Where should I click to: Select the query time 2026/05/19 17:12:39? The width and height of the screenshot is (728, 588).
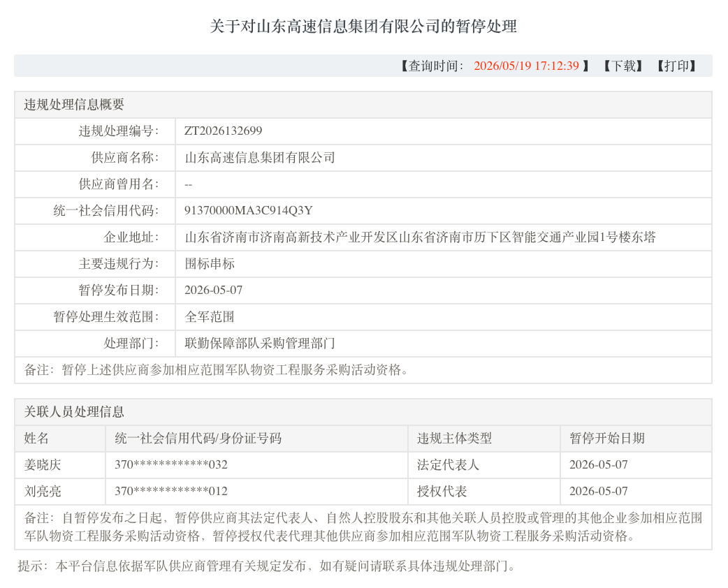coord(526,66)
